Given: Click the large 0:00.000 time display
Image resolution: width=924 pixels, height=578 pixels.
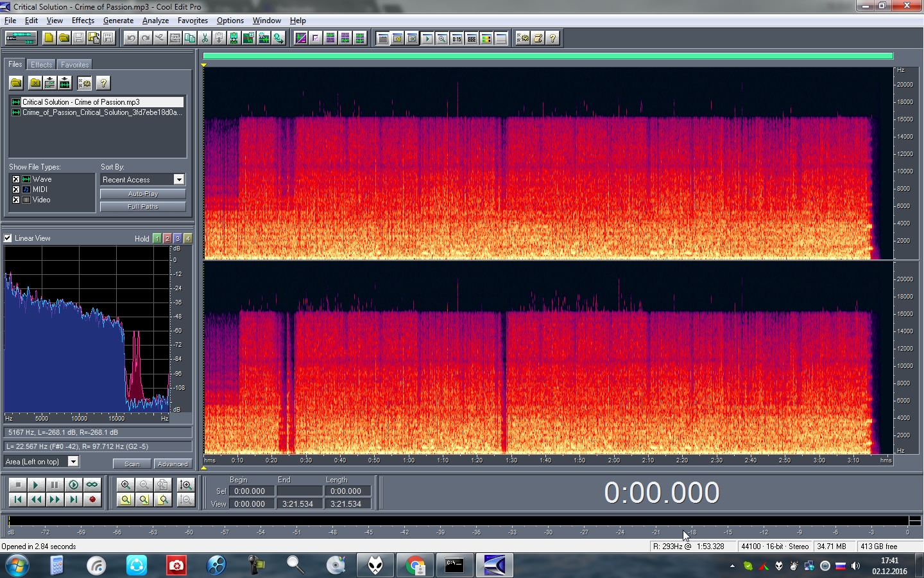Looking at the screenshot, I should [662, 493].
